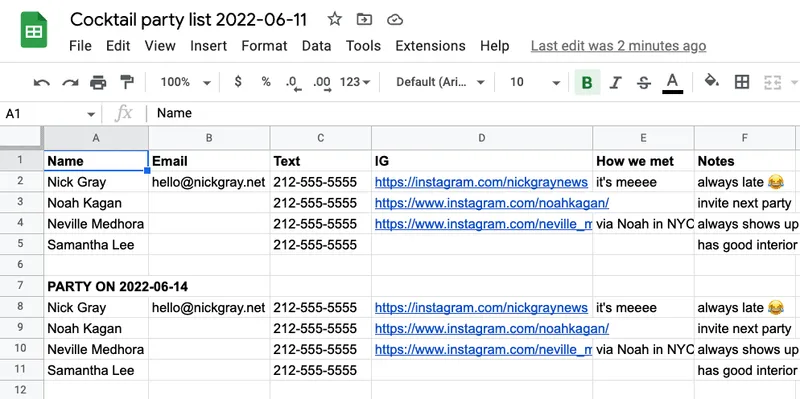Open the Insert menu

coord(208,46)
